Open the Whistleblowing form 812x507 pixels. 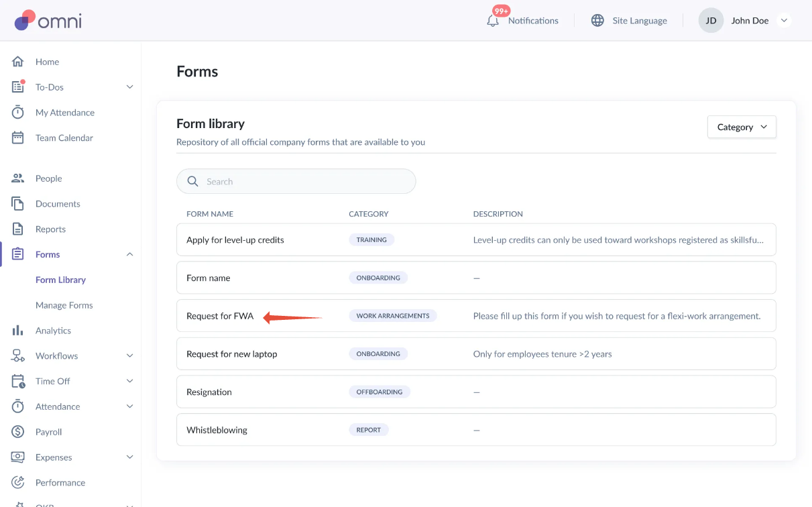click(476, 430)
